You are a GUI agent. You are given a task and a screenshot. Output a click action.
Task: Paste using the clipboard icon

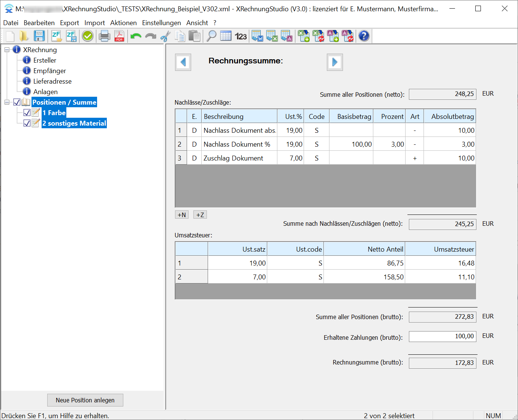coord(194,36)
